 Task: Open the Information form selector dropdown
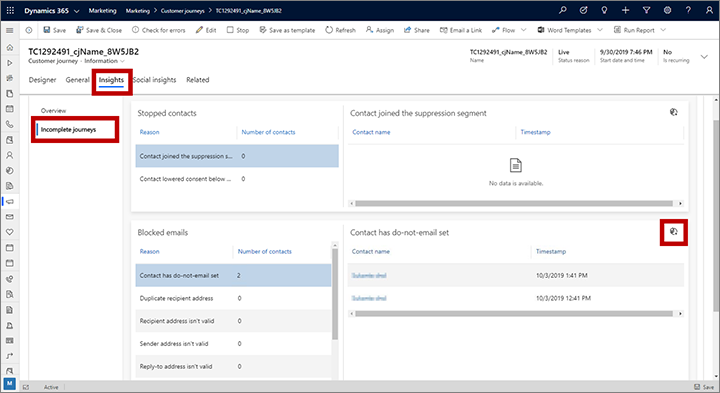[x=122, y=61]
